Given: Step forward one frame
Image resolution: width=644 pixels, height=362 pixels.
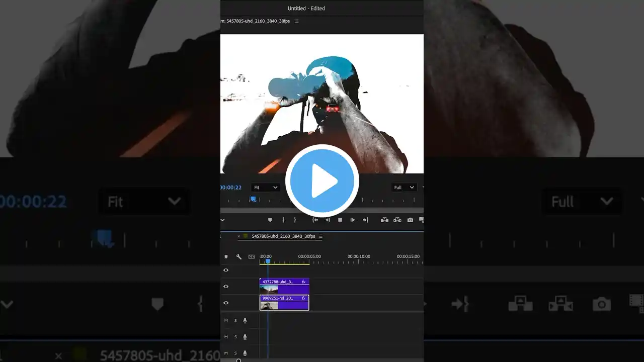Looking at the screenshot, I should (x=353, y=220).
